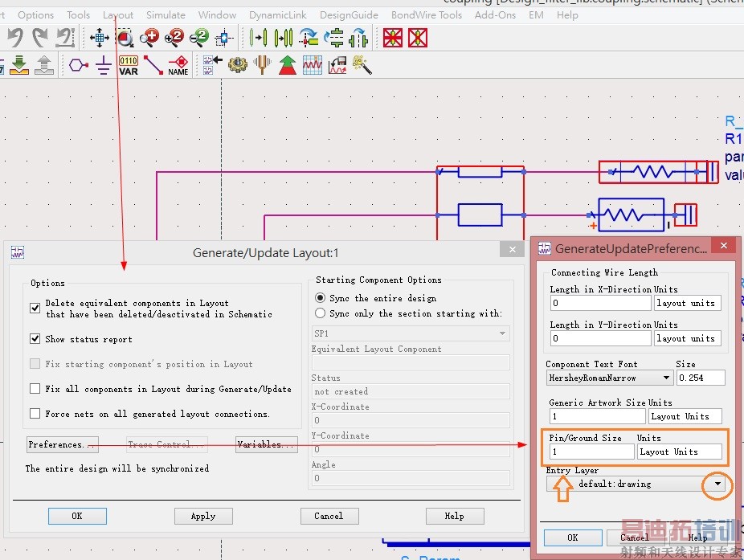This screenshot has width=744, height=560.
Task: Click the magic wand toolbar icon
Action: point(362,65)
